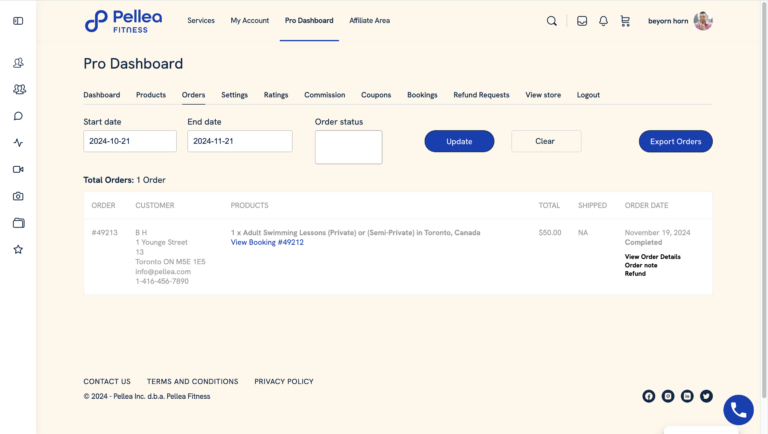The width and height of the screenshot is (768, 434).
Task: Click the floating phone call button
Action: pos(739,410)
